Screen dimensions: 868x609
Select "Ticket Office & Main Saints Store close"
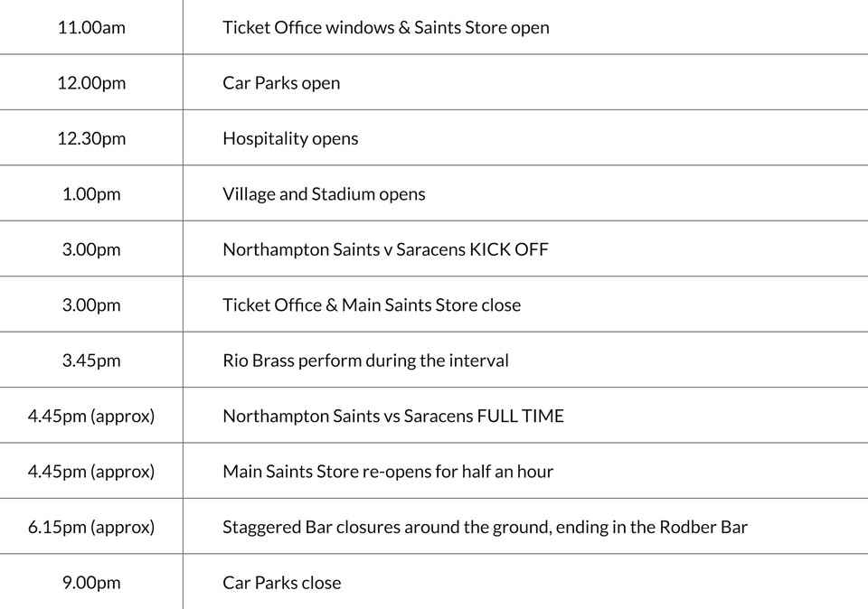(x=372, y=305)
